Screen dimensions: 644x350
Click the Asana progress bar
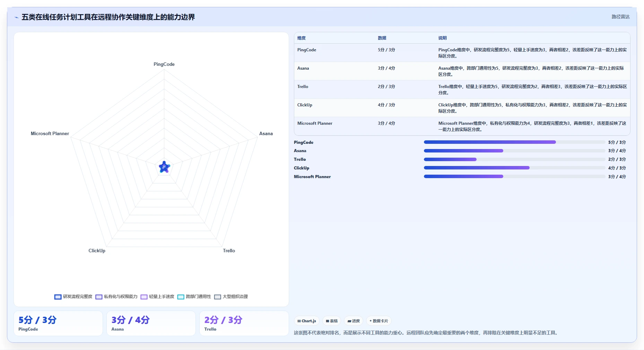[514, 151]
